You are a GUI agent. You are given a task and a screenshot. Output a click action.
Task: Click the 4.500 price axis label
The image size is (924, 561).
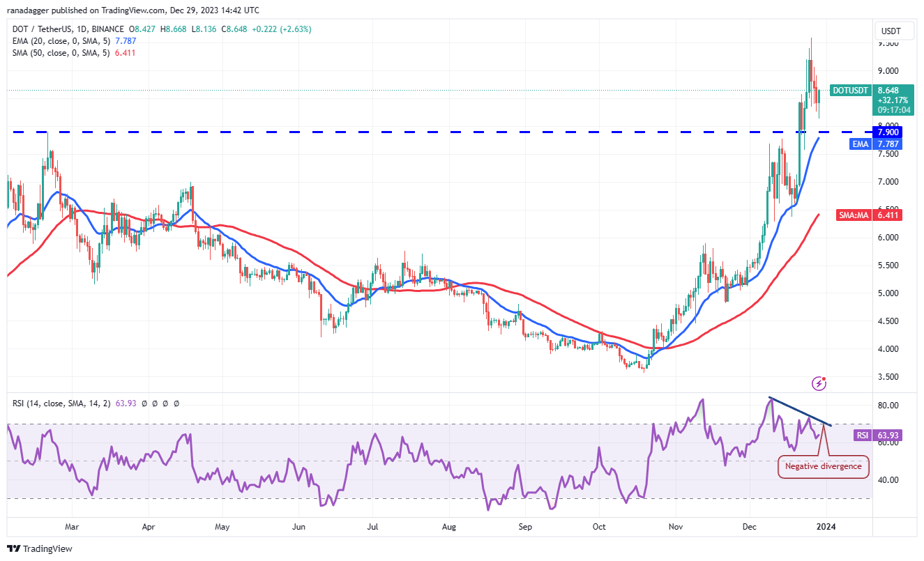888,321
